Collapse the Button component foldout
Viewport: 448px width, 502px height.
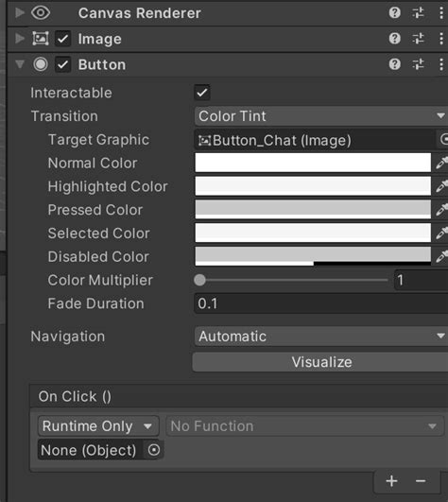pyautogui.click(x=20, y=64)
